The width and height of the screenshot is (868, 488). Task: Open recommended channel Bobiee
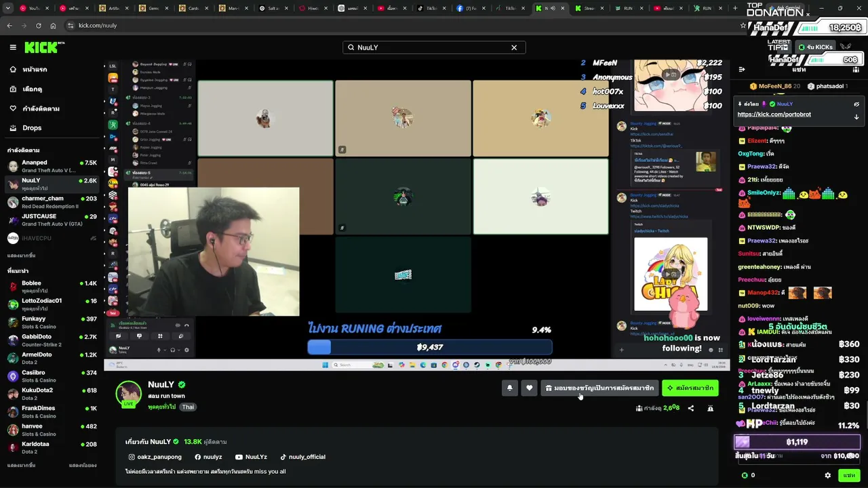(52, 287)
